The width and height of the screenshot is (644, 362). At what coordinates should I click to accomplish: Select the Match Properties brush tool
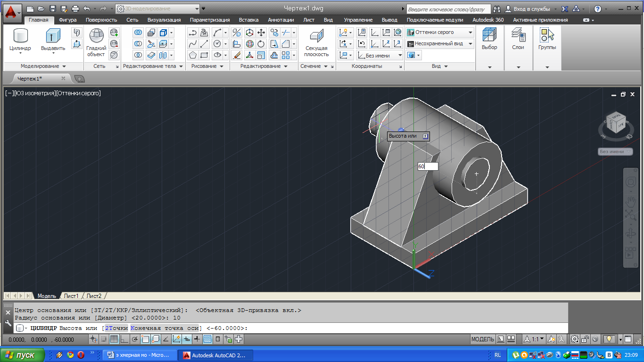click(237, 55)
